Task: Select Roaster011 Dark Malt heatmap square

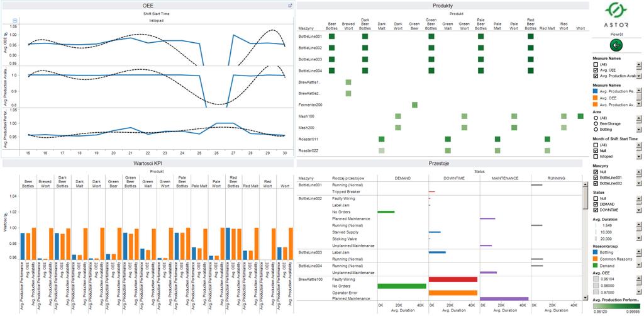Action: (x=382, y=139)
